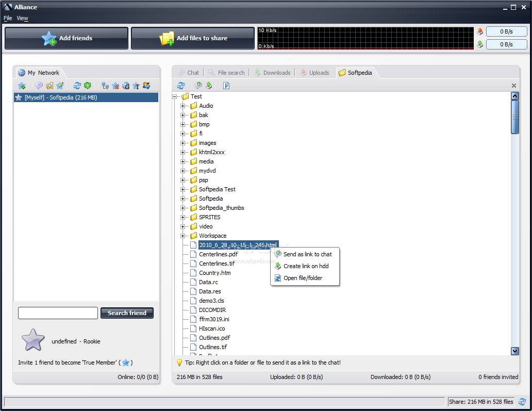
Task: Click the star with pencil edit icon
Action: pyautogui.click(x=60, y=86)
